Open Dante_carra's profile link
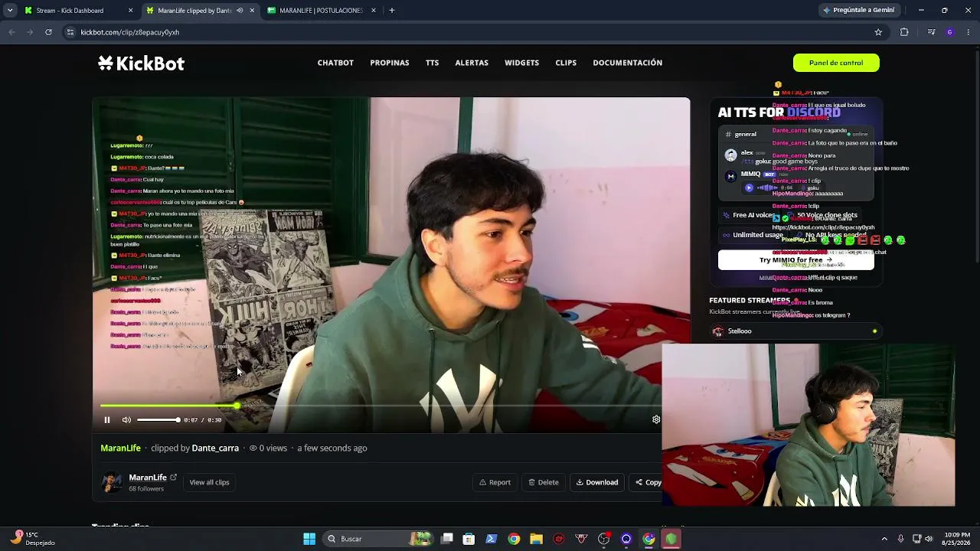The image size is (980, 551). [215, 448]
